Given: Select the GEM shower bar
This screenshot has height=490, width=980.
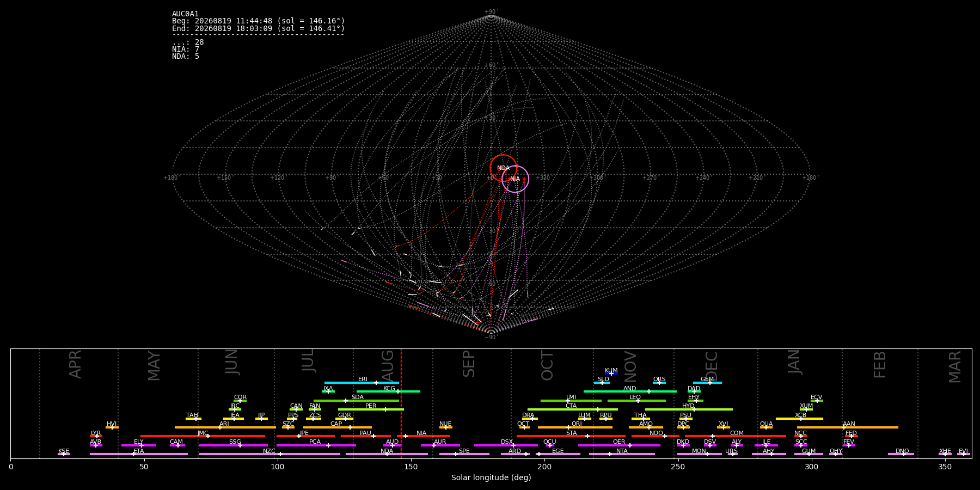Looking at the screenshot, I should pos(707,383).
